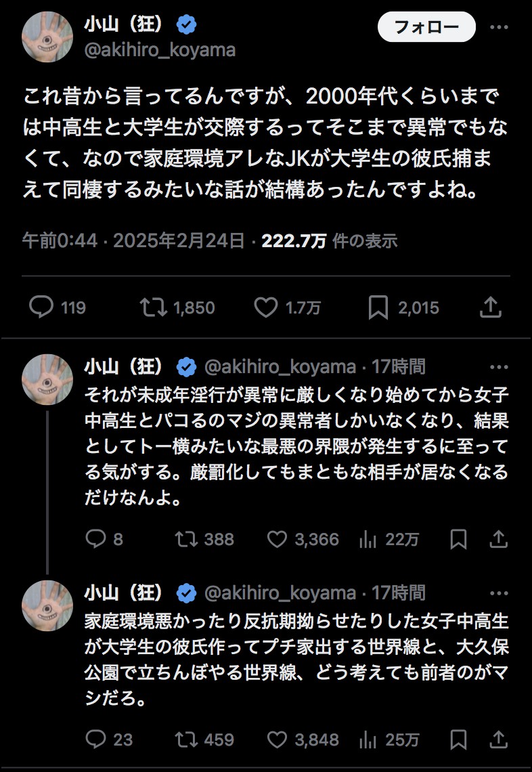
Task: Open the 午前0:44 timestamp of main post
Action: (60, 240)
